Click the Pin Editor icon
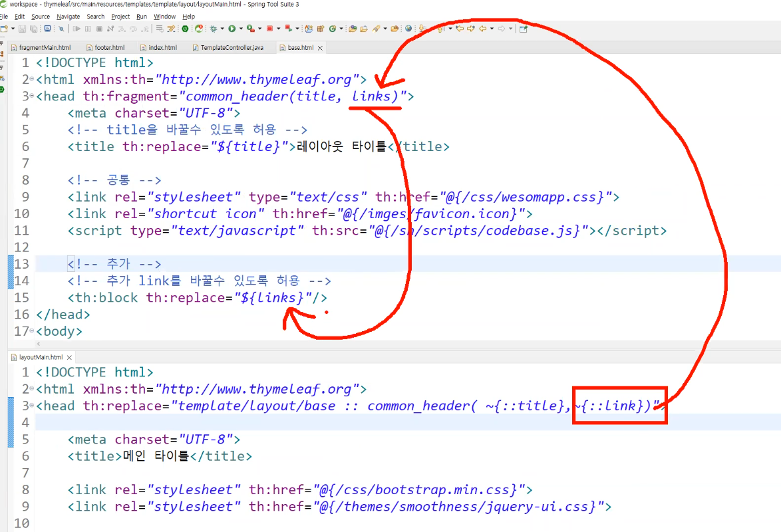This screenshot has width=781, height=532. (524, 29)
